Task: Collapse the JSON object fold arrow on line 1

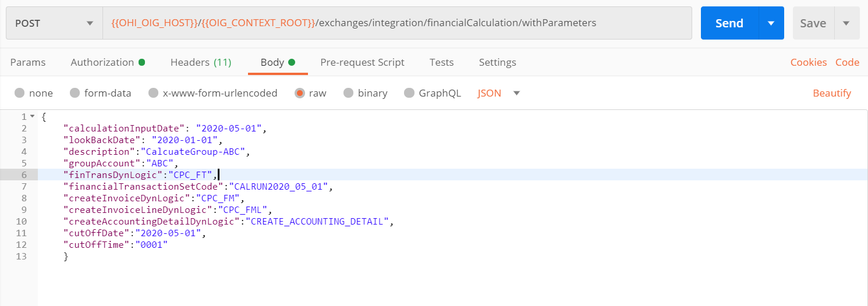Action: (x=32, y=116)
